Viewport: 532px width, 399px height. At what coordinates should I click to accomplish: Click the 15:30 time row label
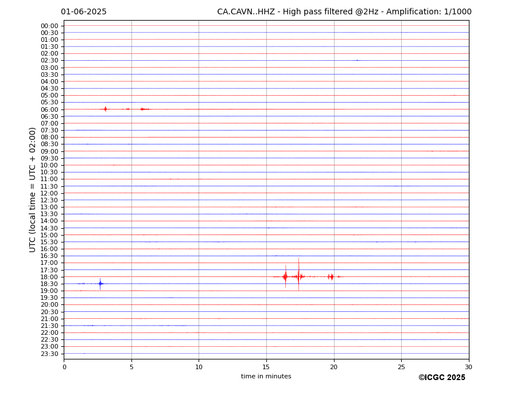point(49,242)
